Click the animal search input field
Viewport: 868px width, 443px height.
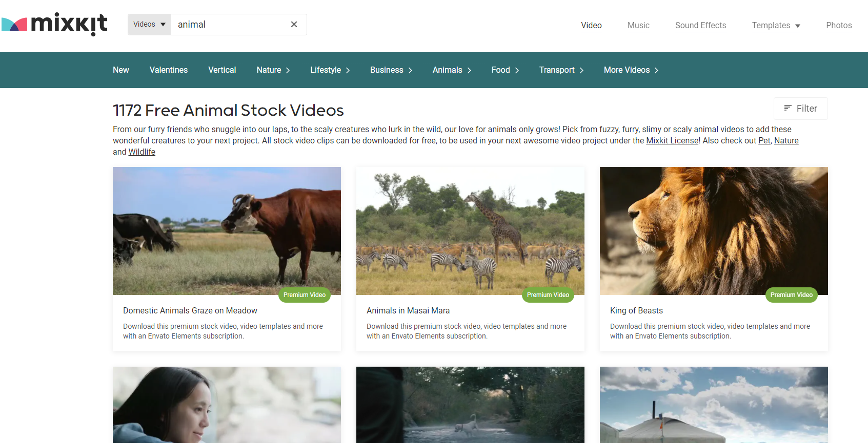[x=230, y=25]
